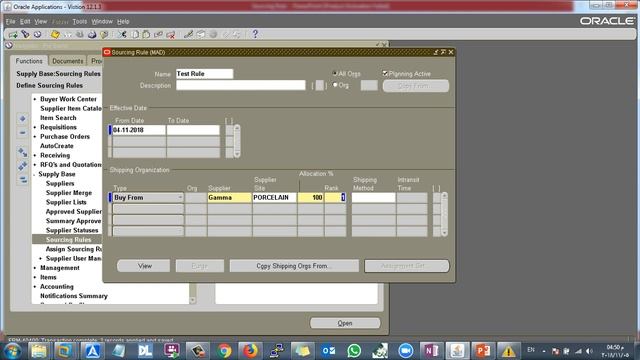Viewport: 640px width, 360px height.
Task: Click the View button
Action: (x=144, y=266)
